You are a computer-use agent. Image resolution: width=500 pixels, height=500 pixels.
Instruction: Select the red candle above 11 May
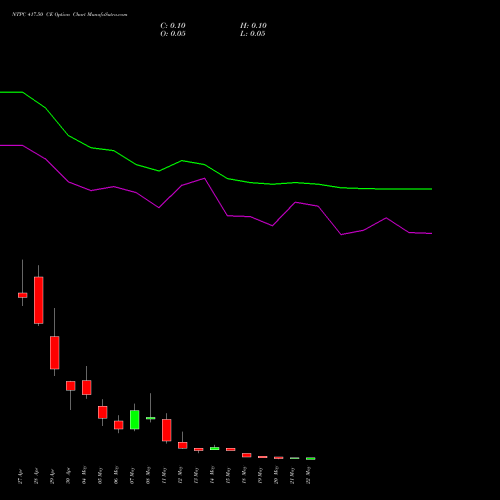point(167,430)
